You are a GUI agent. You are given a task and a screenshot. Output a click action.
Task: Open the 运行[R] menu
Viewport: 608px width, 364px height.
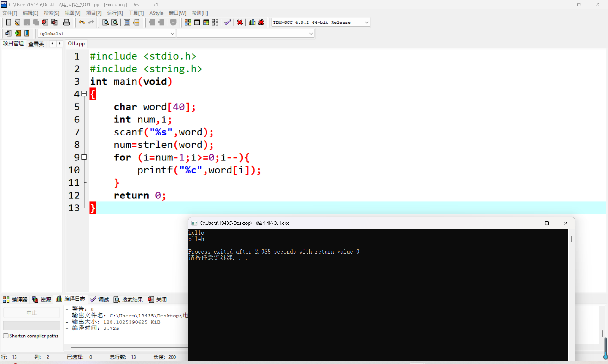pos(115,13)
